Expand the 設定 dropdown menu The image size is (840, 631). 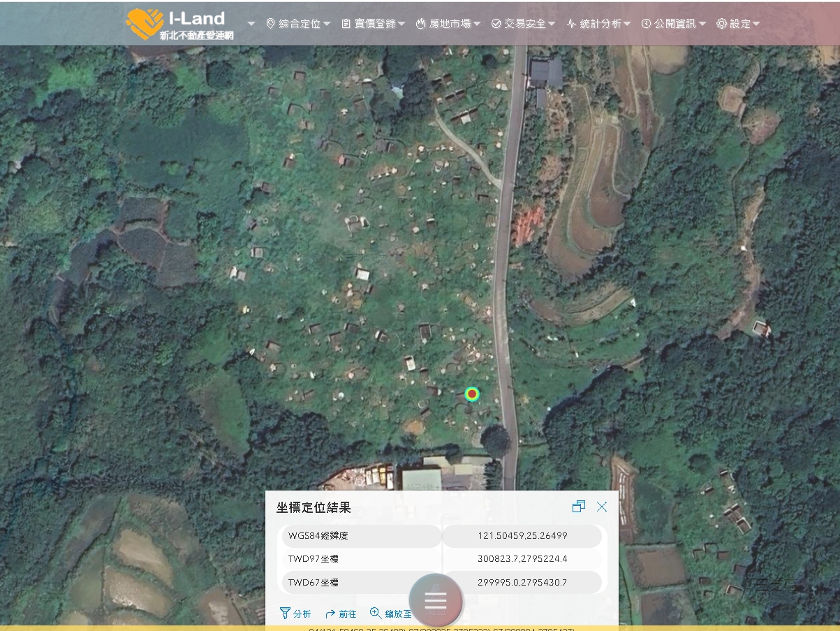[x=758, y=23]
